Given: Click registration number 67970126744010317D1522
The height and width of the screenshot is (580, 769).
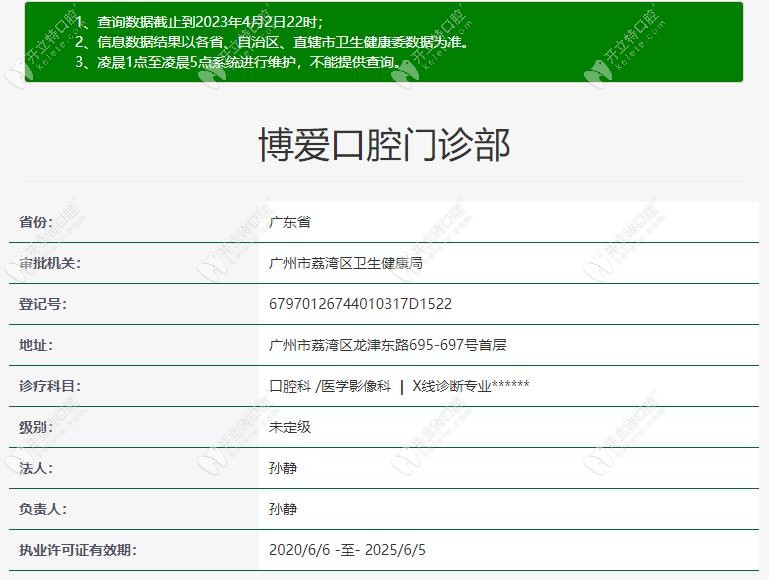Looking at the screenshot, I should [360, 304].
